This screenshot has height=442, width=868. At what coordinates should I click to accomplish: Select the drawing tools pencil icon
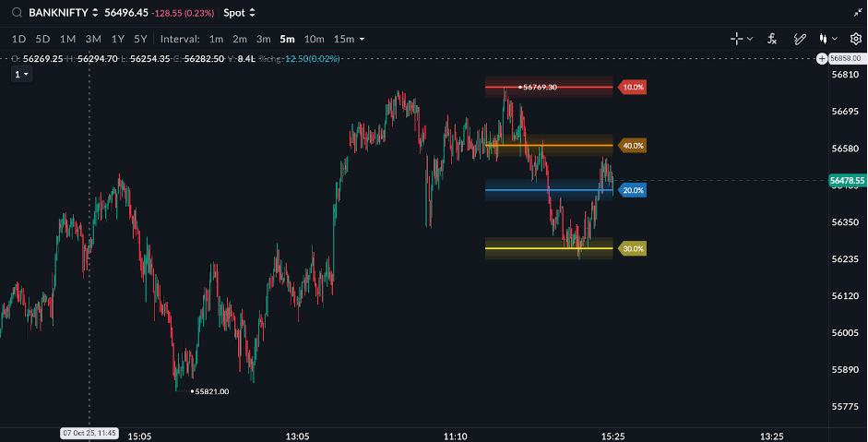tap(800, 39)
